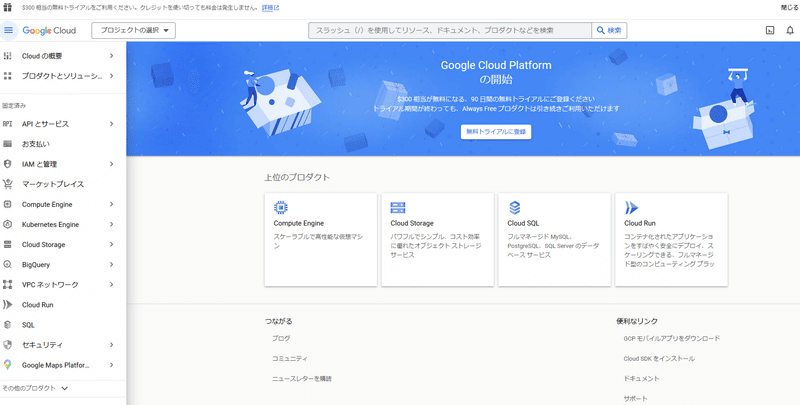This screenshot has width=800, height=405.
Task: Click the free trial signup button
Action: click(x=496, y=132)
